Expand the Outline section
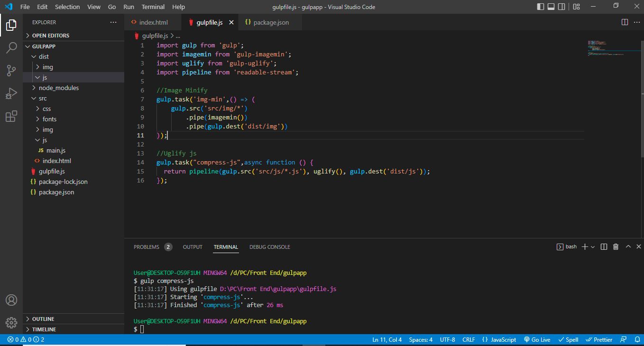The width and height of the screenshot is (644, 346). [74, 319]
